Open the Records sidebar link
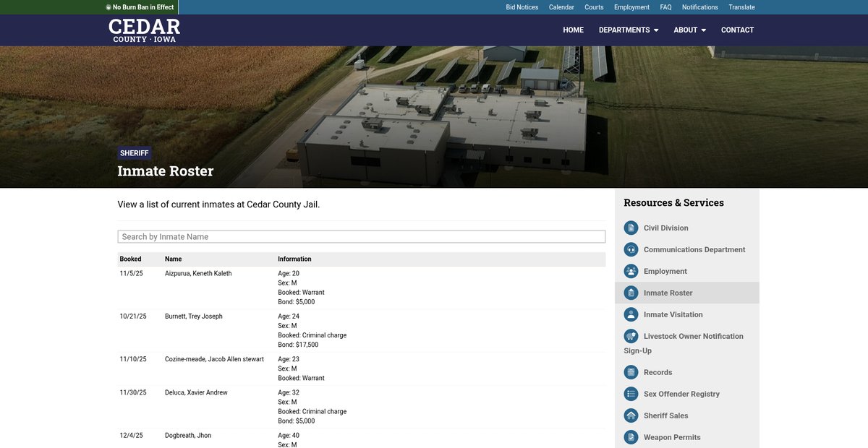 (x=658, y=372)
